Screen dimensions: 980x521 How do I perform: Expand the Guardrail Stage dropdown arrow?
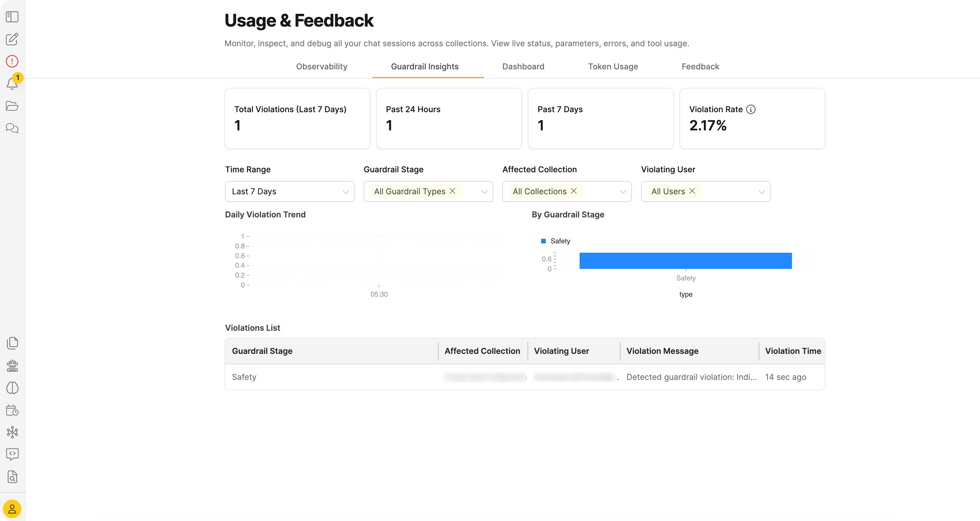coord(484,192)
